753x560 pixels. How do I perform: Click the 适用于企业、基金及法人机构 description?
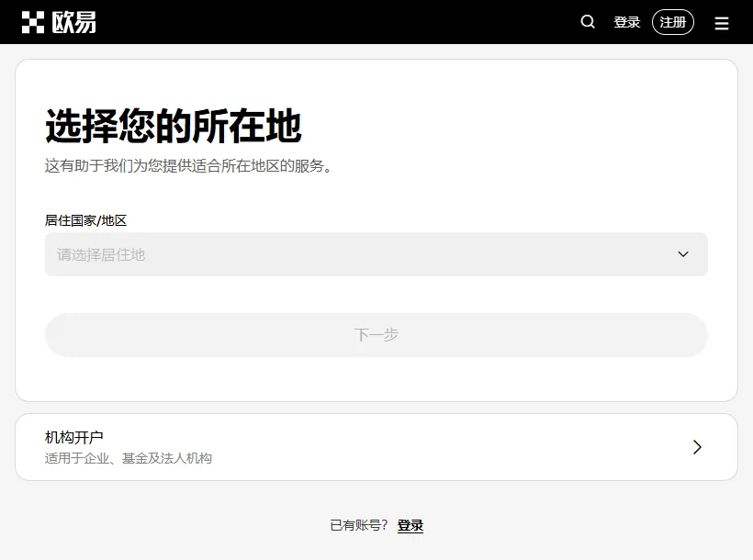(x=129, y=458)
